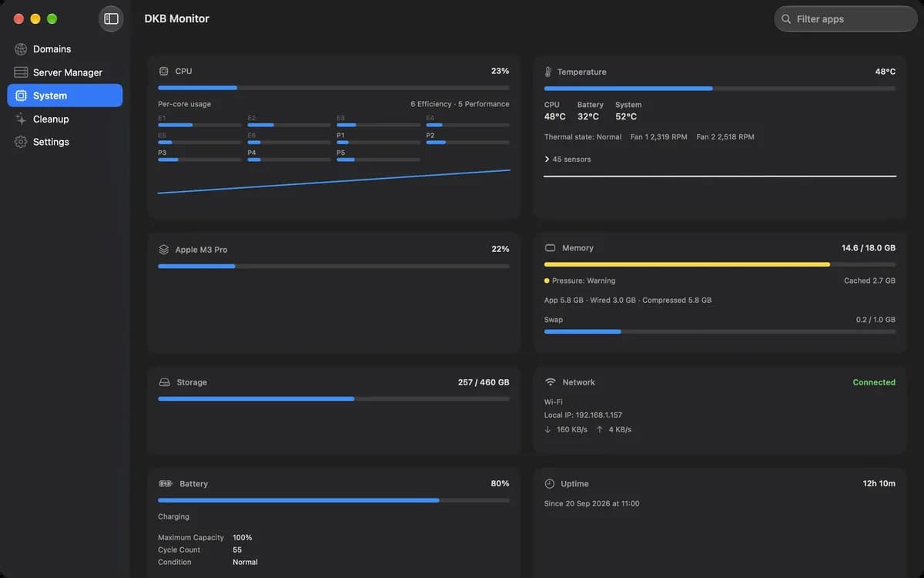Open Server Manager from the sidebar
The width and height of the screenshot is (924, 578).
pos(65,72)
